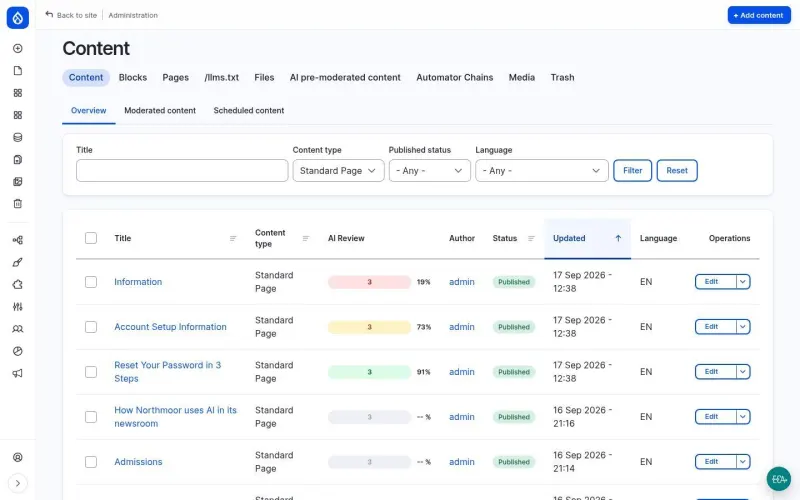Open the user account icon in sidebar
This screenshot has height=500, width=800.
18,457
